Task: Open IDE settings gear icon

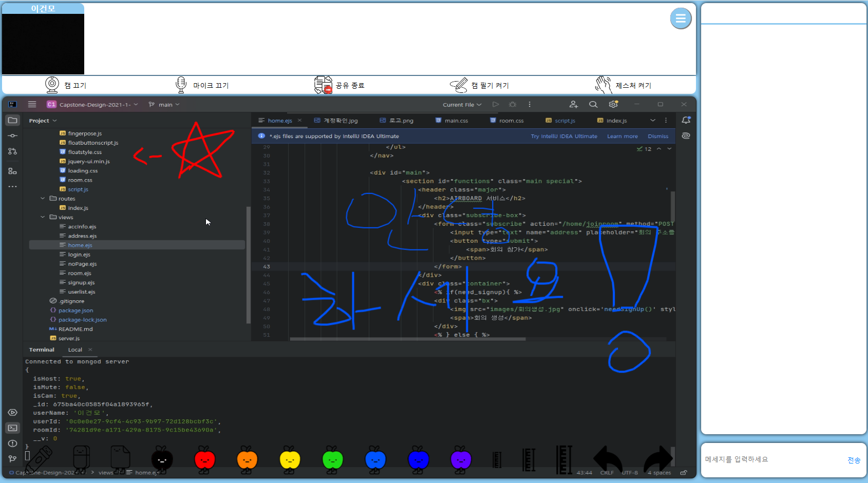Action: (x=613, y=104)
